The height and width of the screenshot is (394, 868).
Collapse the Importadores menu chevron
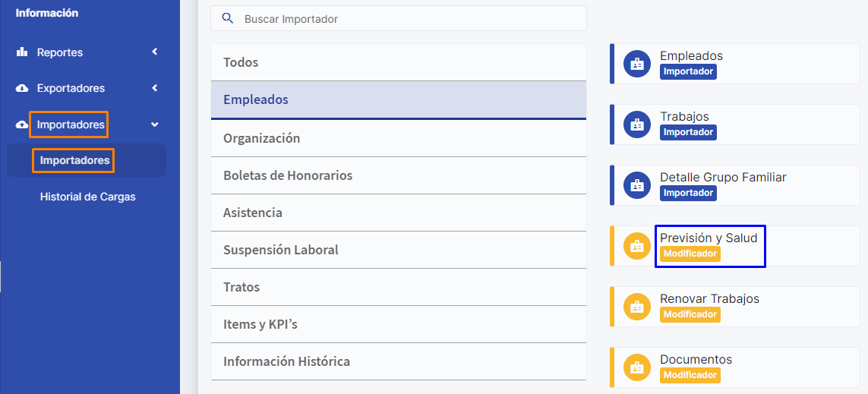(x=155, y=125)
